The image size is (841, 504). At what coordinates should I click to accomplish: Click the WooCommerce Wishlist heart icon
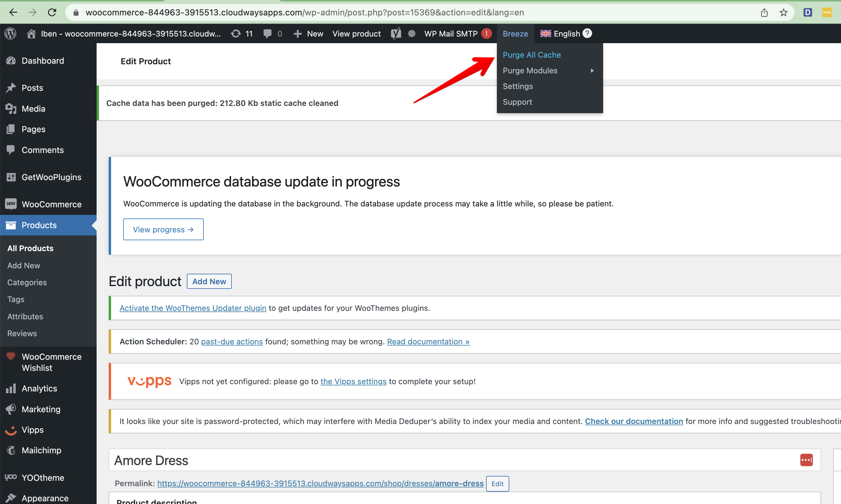pyautogui.click(x=11, y=356)
